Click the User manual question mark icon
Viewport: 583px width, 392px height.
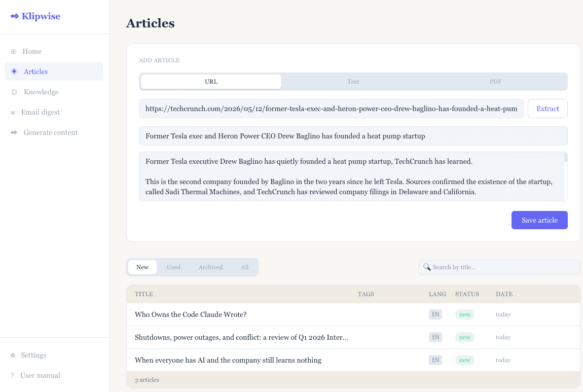pos(12,375)
